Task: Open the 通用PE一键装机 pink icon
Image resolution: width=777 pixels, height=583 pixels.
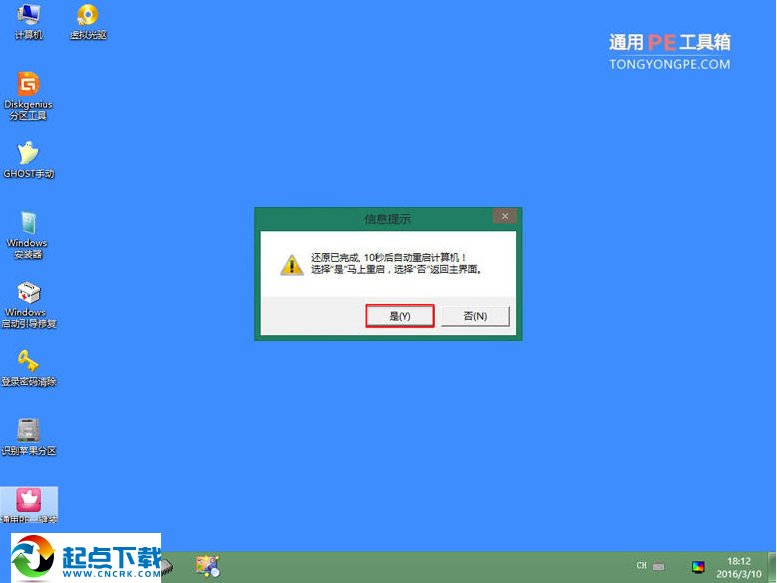Action: coord(29,505)
